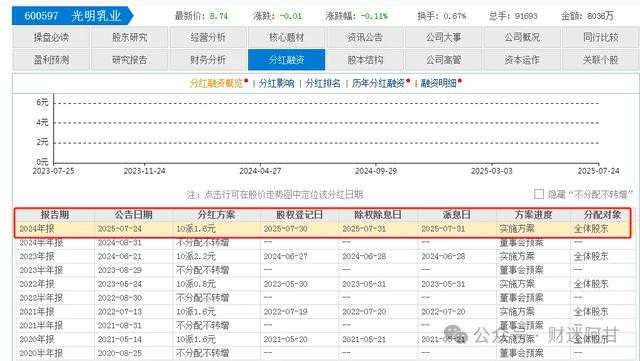
Task: Jump to 历年分红融资 section
Action: pos(378,83)
